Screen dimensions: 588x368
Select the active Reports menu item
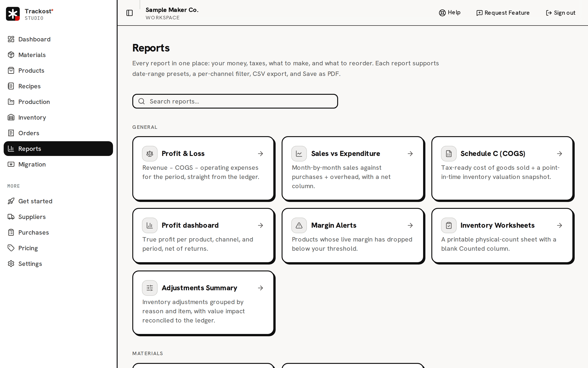coord(58,149)
